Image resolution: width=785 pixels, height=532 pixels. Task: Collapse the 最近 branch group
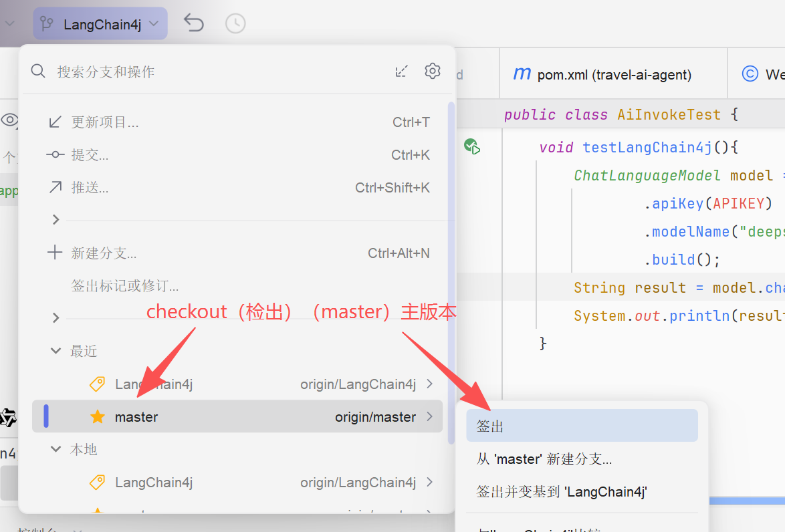click(56, 351)
